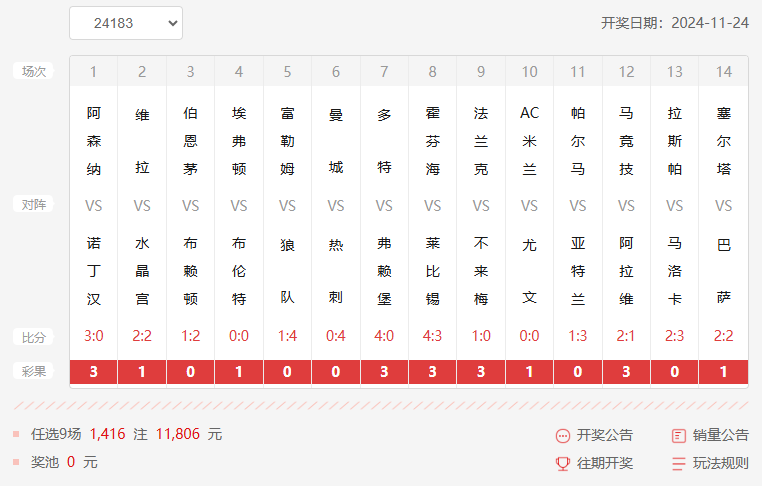Image resolution: width=762 pixels, height=486 pixels.
Task: Click the 销量公告 document icon
Action: point(678,435)
